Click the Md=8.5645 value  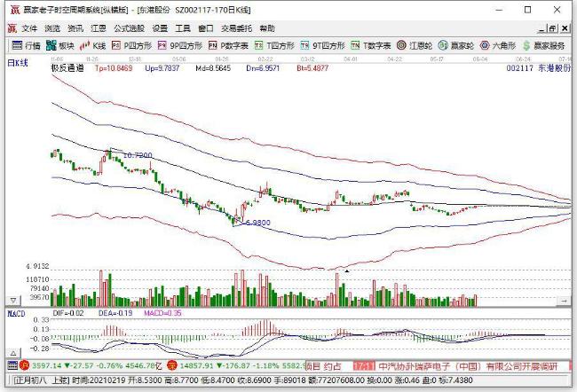click(x=213, y=68)
